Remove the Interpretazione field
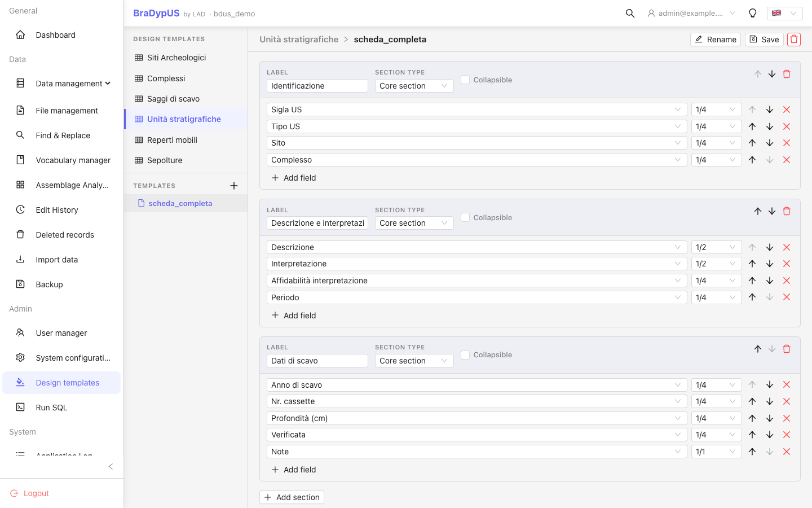This screenshot has width=812, height=508. (787, 264)
